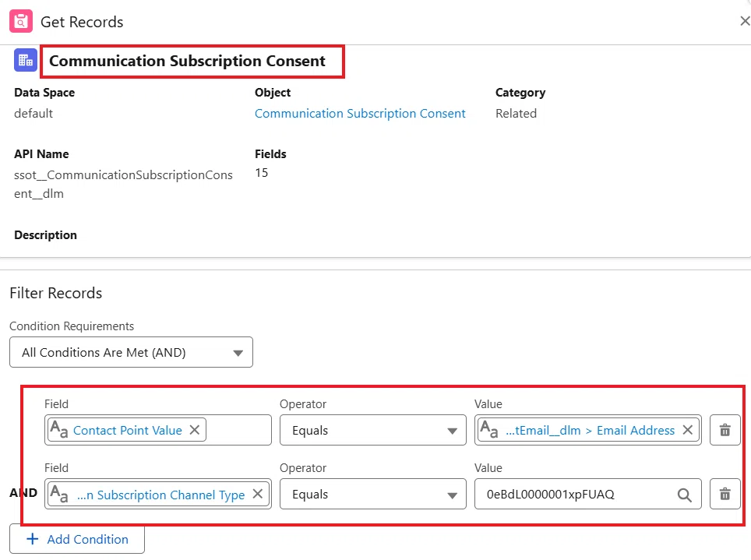Click the text type icon beside Contact Point Value
This screenshot has width=751, height=560.
point(59,429)
